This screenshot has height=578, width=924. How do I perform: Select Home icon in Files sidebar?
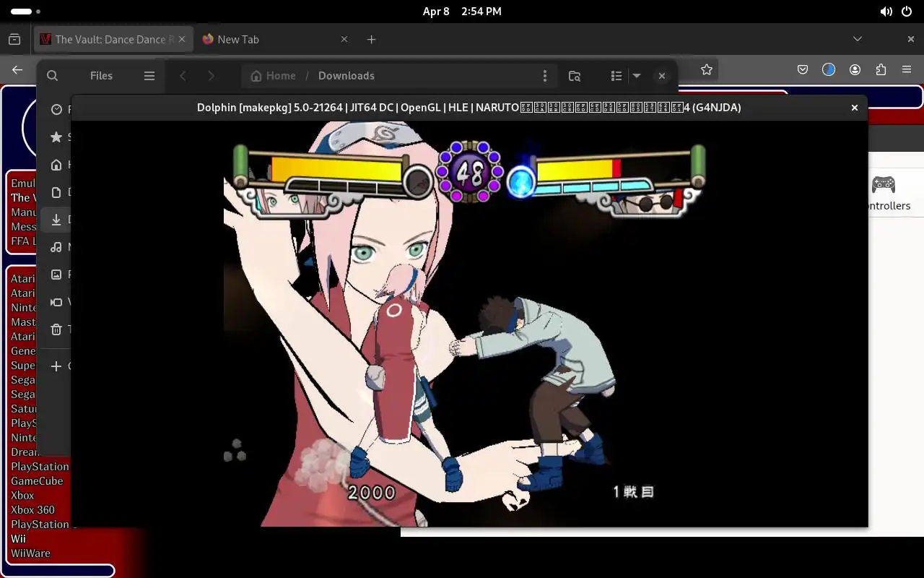[x=56, y=165]
